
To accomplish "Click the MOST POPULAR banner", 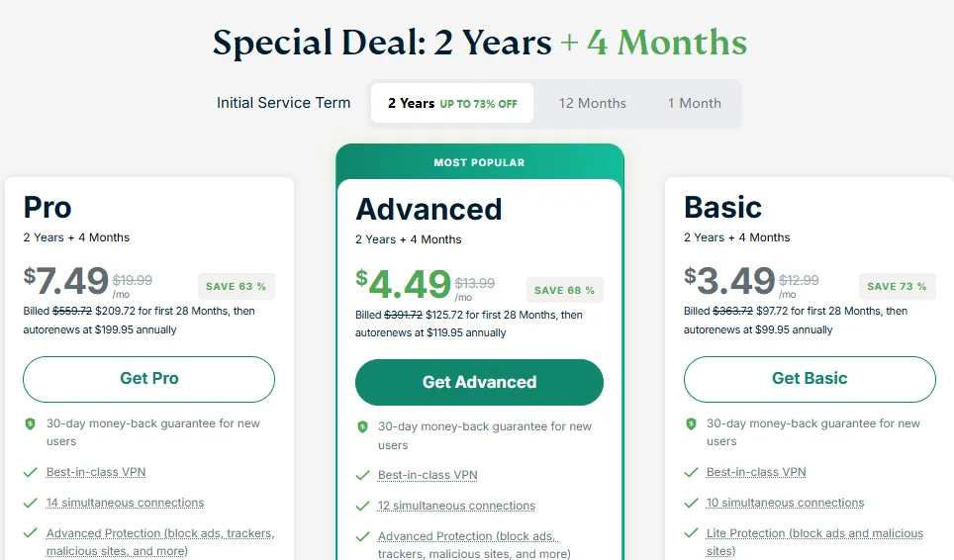I will click(x=479, y=162).
